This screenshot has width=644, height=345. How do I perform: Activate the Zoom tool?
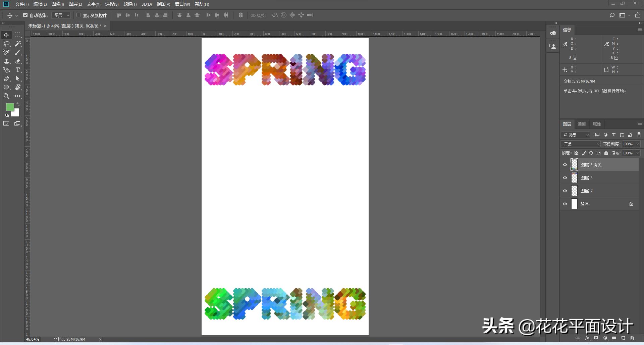click(x=6, y=96)
